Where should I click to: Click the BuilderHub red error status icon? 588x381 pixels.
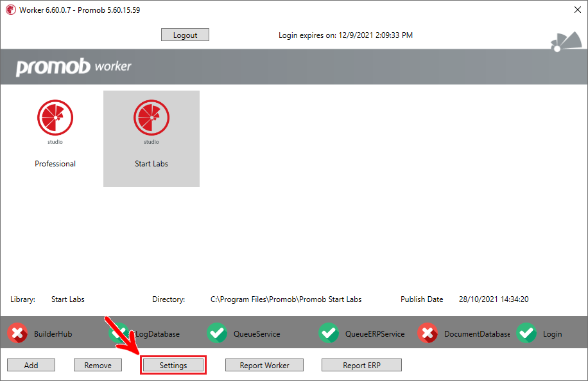[x=17, y=333]
